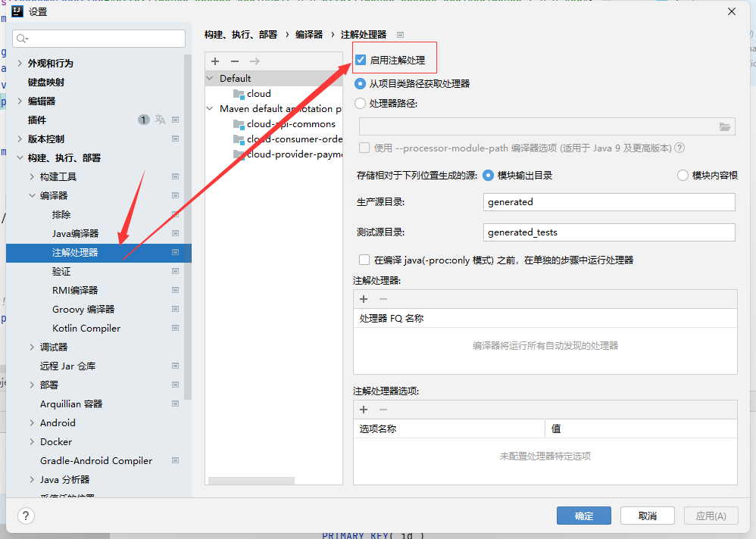The image size is (756, 539).
Task: Click the remove profile minus icon
Action: [x=235, y=61]
